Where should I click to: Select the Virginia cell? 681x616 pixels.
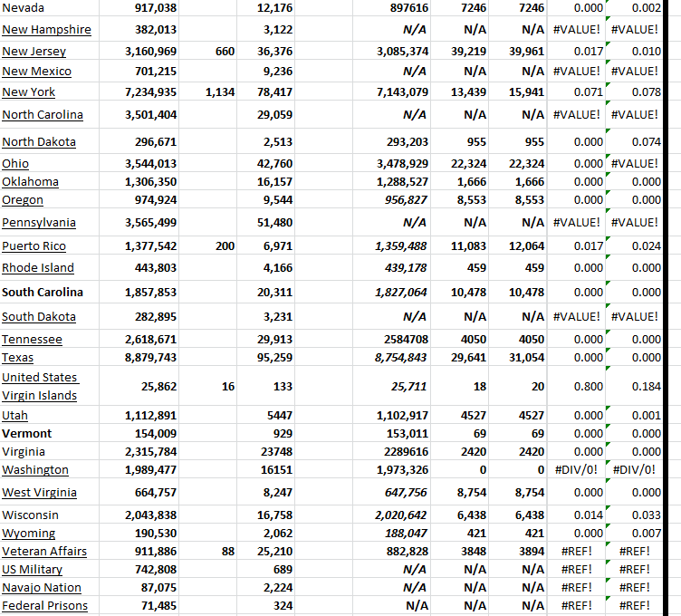[x=50, y=452]
